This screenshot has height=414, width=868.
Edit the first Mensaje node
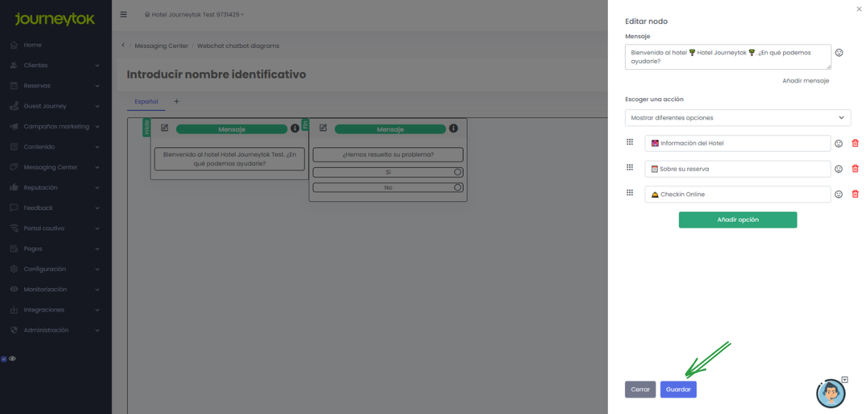point(165,128)
